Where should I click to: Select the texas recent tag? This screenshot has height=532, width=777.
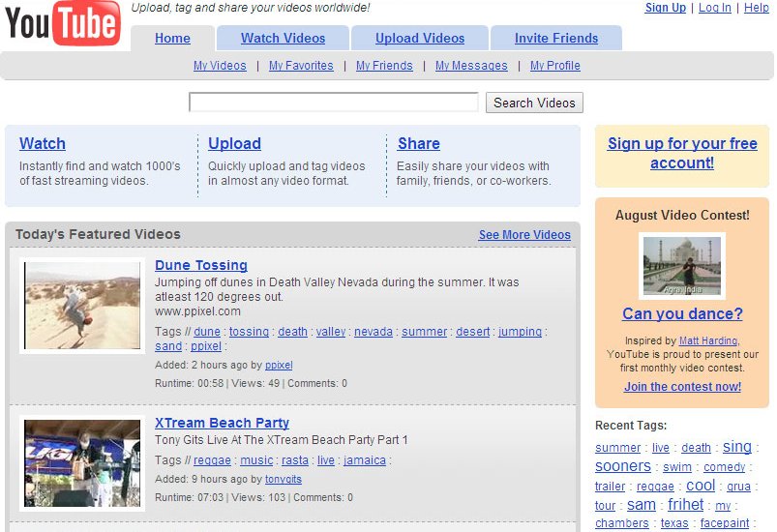coord(674,523)
